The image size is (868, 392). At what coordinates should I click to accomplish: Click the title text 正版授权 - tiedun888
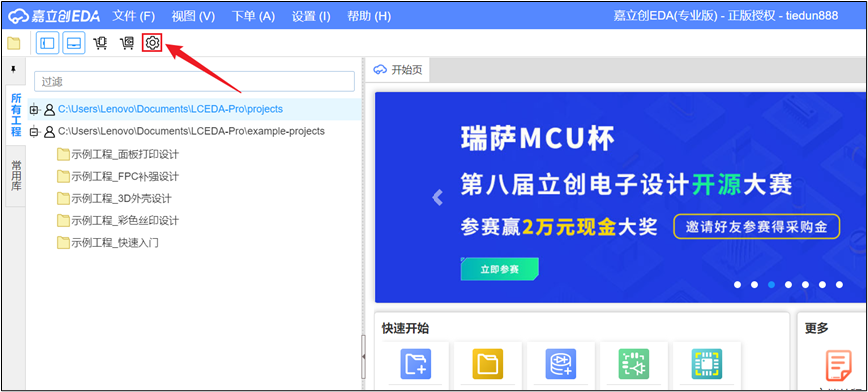coord(783,16)
